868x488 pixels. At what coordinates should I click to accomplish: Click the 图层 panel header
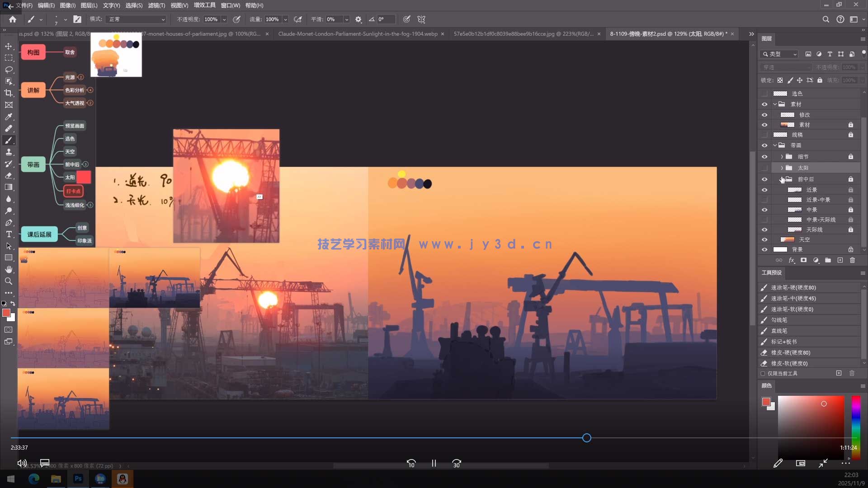pos(767,38)
